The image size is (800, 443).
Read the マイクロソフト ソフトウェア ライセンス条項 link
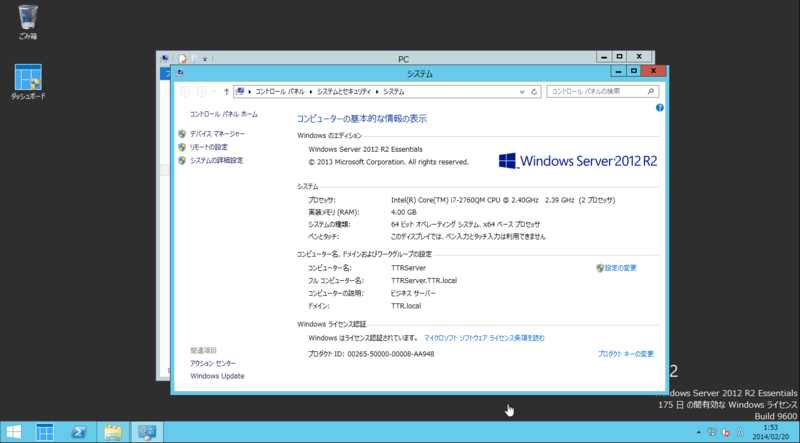pos(484,338)
